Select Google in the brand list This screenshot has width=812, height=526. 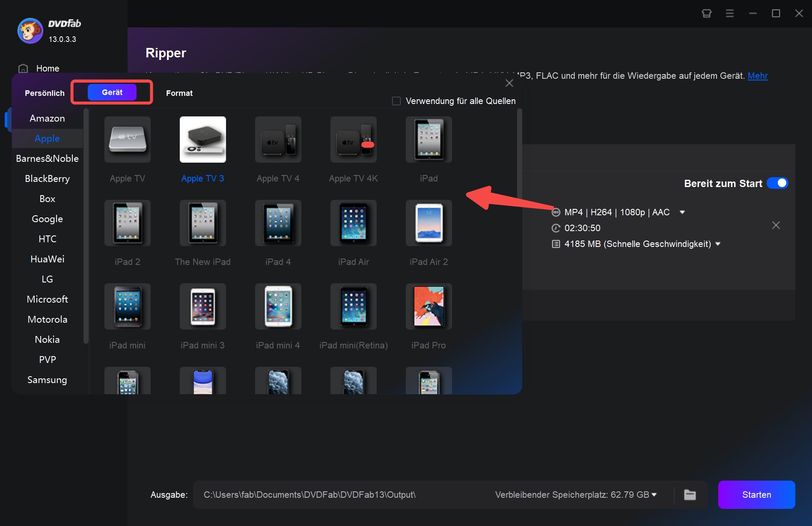[x=48, y=219]
